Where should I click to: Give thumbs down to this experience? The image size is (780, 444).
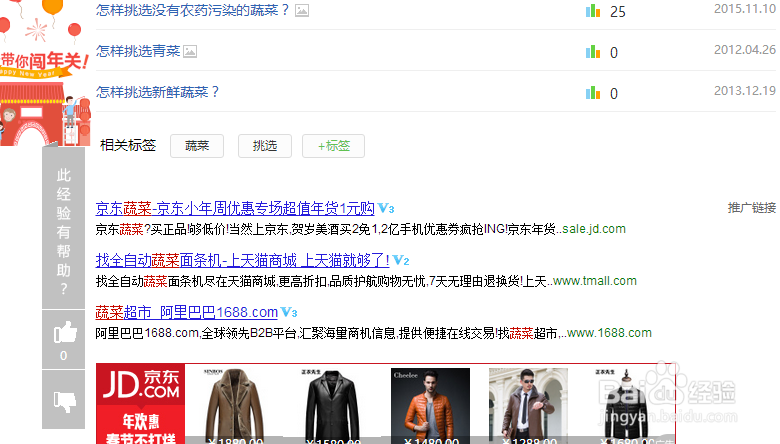tap(64, 400)
